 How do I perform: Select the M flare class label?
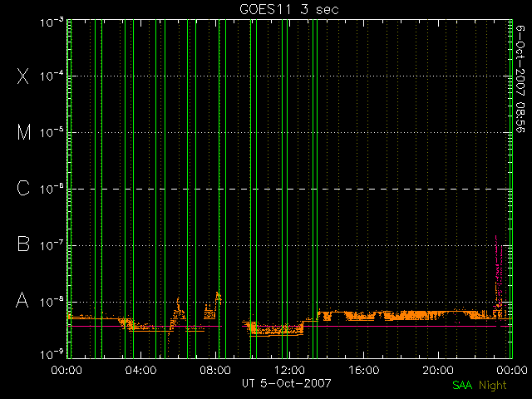click(24, 132)
